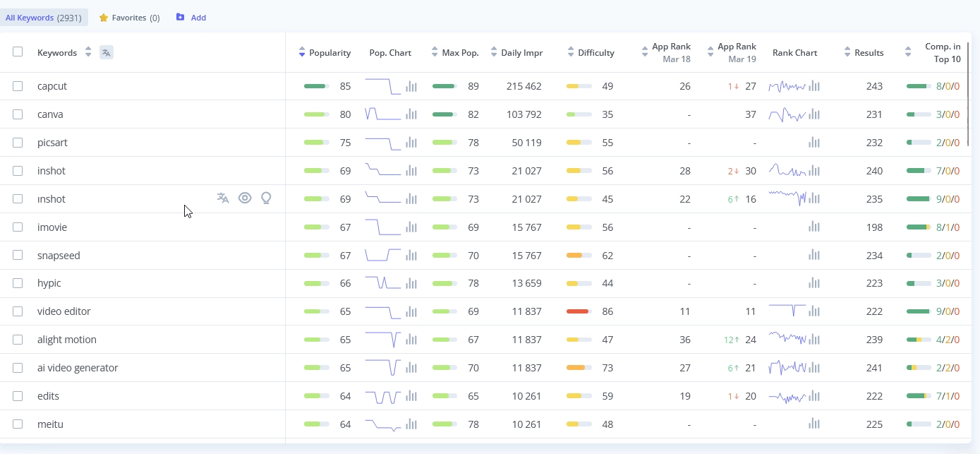Click the star icon beside Favorites
This screenshot has height=454, width=980.
(104, 18)
